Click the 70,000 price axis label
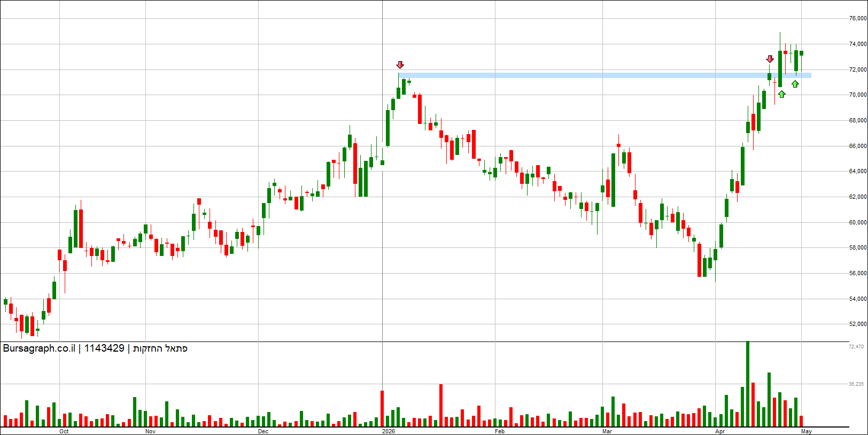868x435 pixels. (857, 95)
